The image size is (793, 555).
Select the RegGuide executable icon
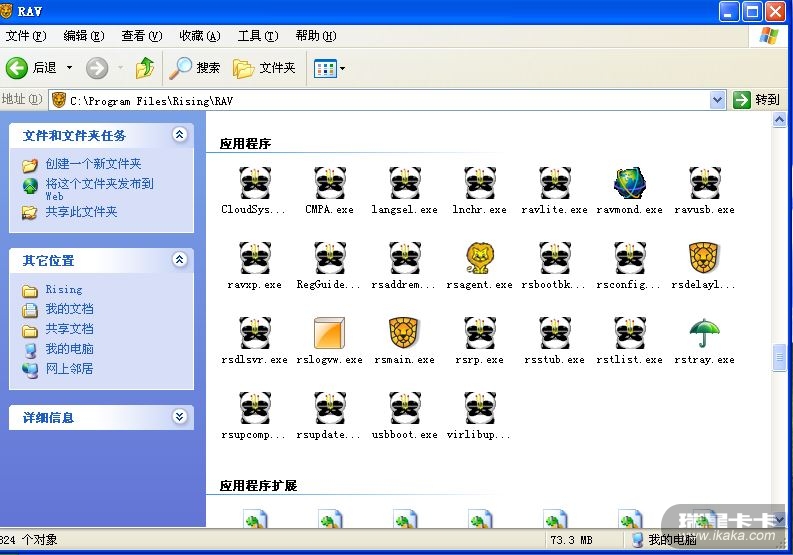tap(330, 258)
